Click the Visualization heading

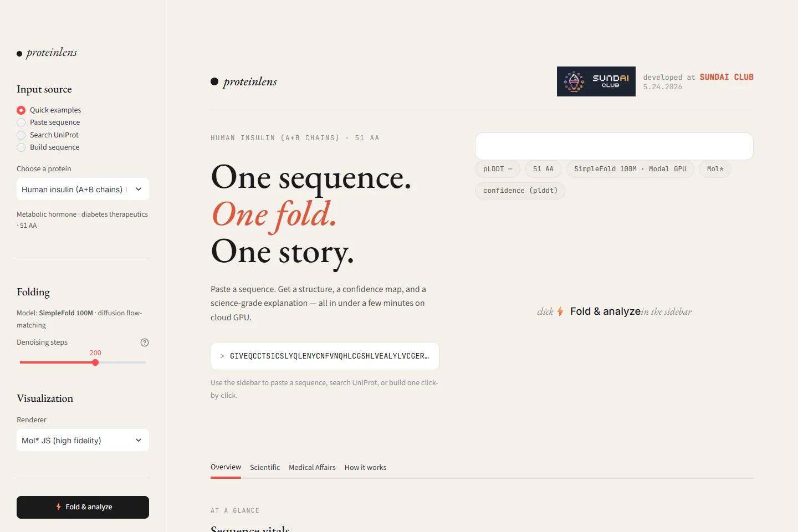[45, 398]
